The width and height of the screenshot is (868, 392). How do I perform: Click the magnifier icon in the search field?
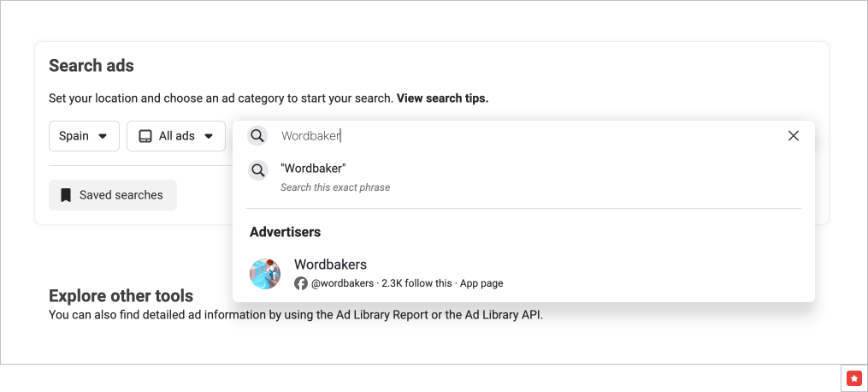(257, 136)
